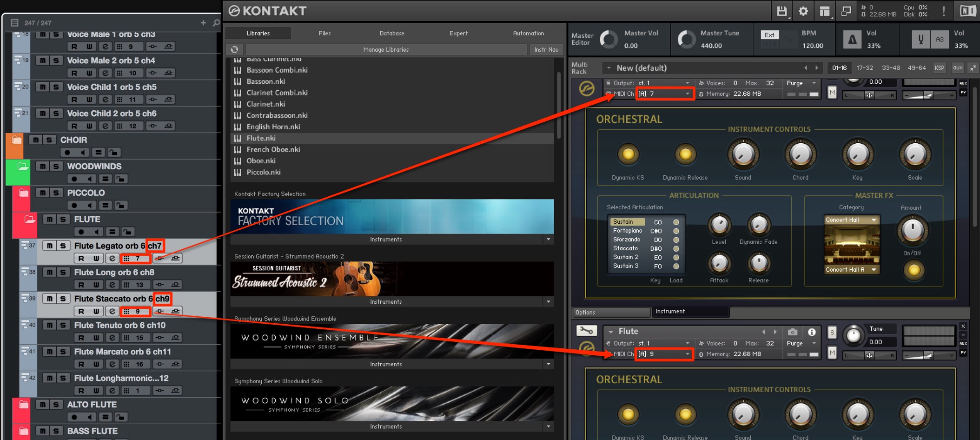Toggle the Ext sync button
Viewport: 980px width, 440px height.
769,35
